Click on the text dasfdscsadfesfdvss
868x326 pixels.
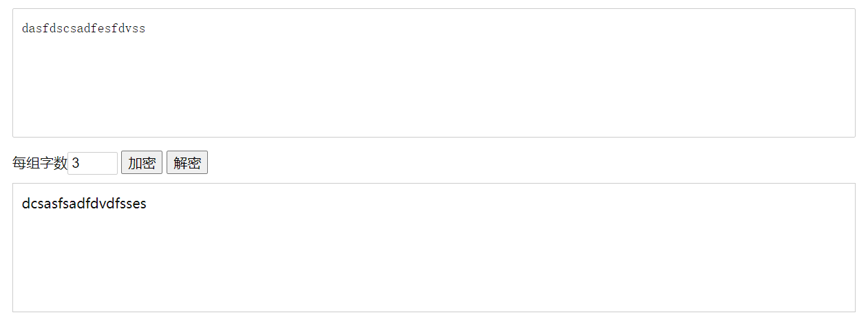click(83, 29)
